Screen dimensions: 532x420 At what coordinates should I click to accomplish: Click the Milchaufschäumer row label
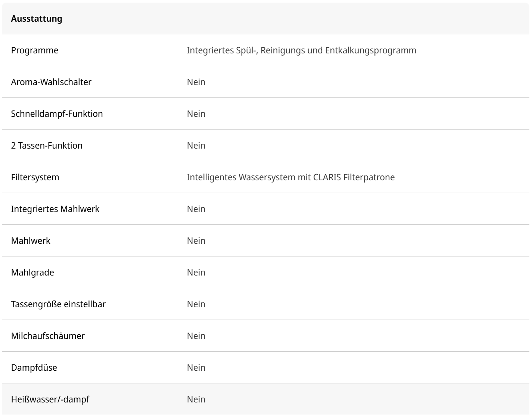[x=48, y=336]
